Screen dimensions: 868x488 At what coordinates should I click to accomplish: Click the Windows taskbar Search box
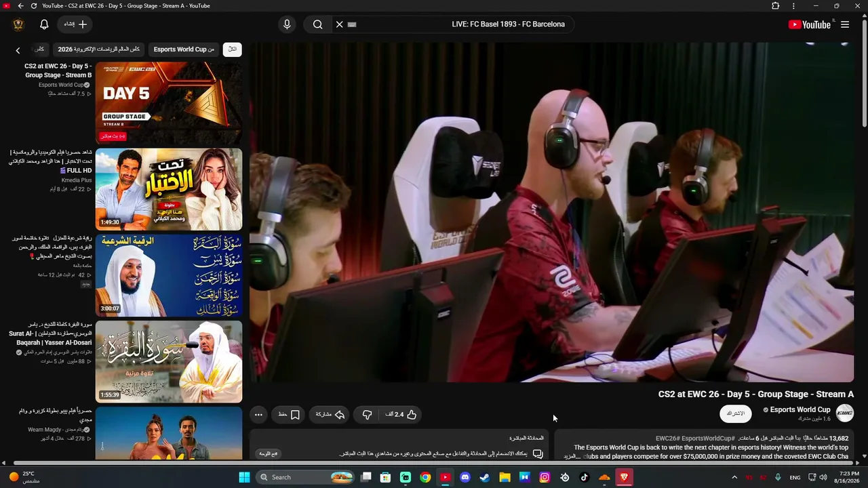point(304,477)
